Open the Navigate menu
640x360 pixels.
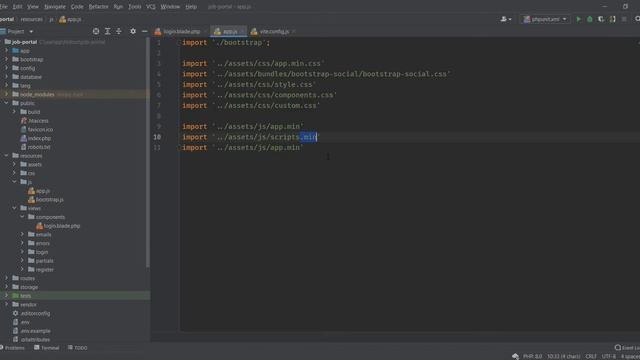point(55,7)
